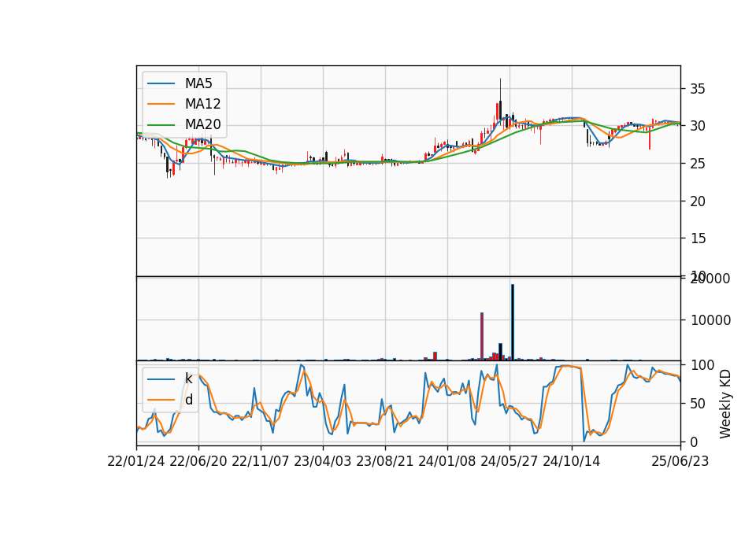Select the 22/06/20 date label
756x543 pixels.
(x=198, y=462)
